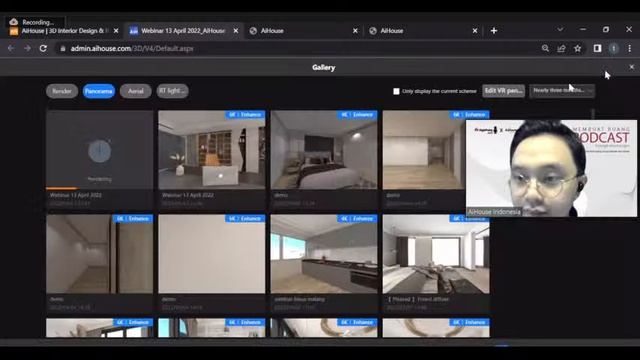Click the Edit VR pan... button
This screenshot has width=640, height=360.
[x=503, y=91]
